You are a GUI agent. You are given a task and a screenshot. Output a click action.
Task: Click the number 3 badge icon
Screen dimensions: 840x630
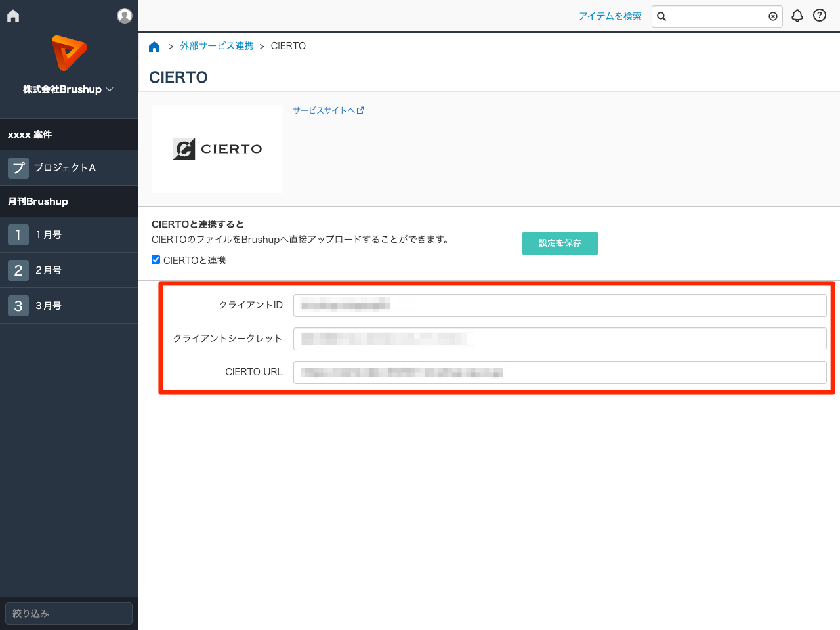click(18, 306)
